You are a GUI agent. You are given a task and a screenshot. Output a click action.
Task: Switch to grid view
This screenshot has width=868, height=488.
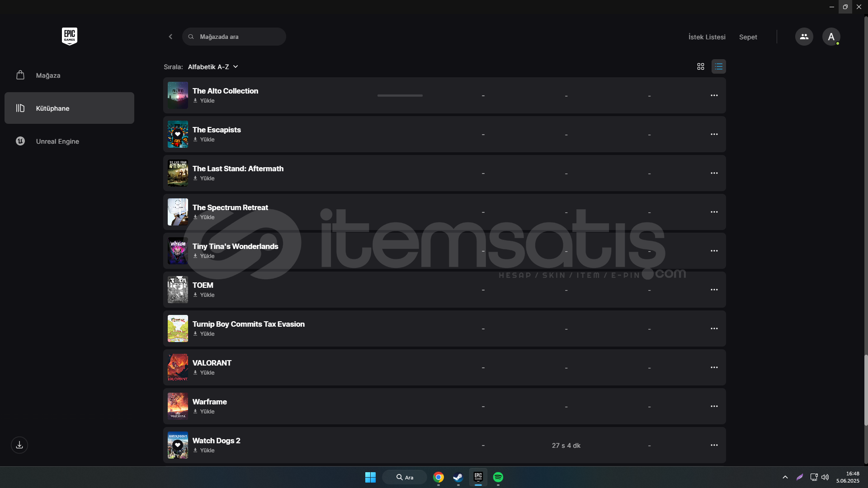[700, 66]
